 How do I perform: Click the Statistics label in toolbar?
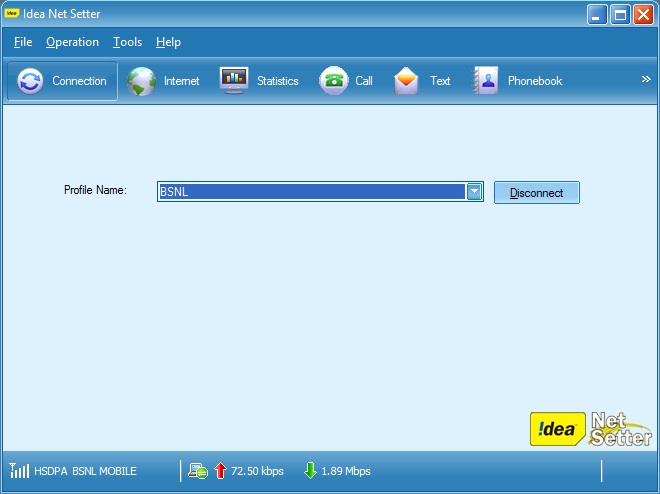pyautogui.click(x=278, y=81)
